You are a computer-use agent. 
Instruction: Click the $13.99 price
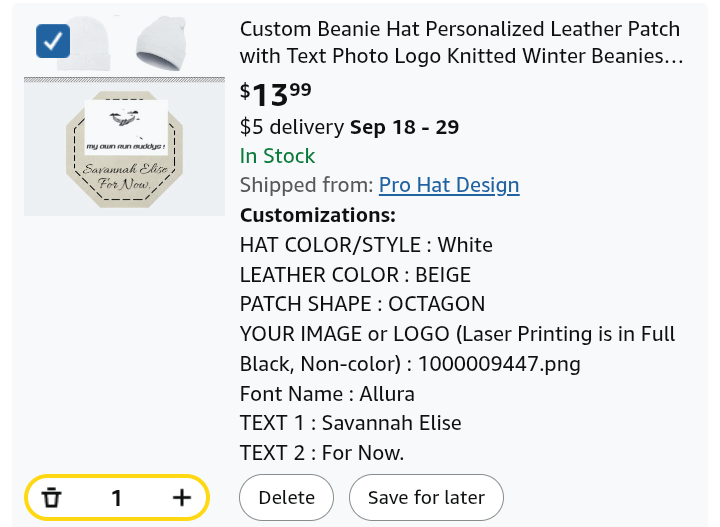click(276, 95)
